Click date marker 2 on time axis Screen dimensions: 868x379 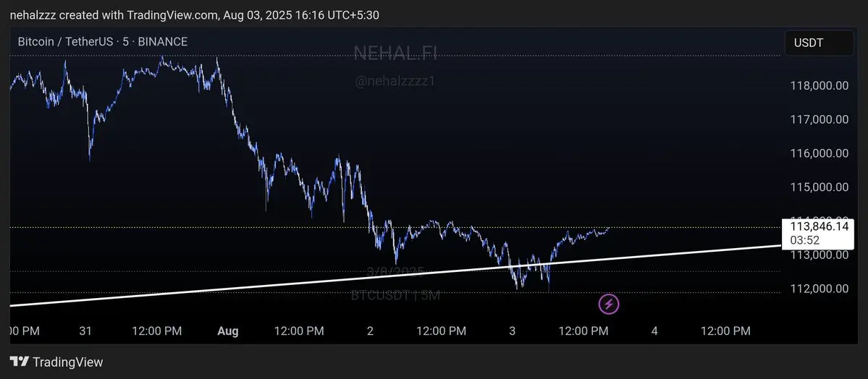pos(370,331)
